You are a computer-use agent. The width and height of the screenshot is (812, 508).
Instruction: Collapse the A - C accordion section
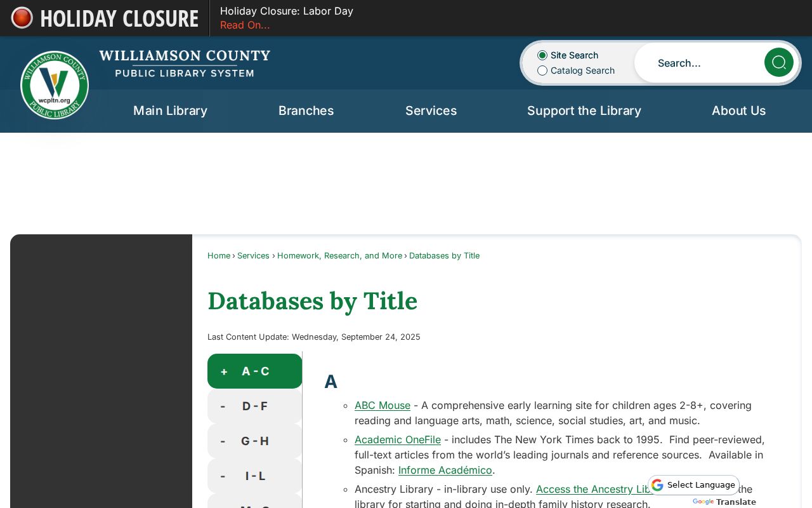pos(255,371)
